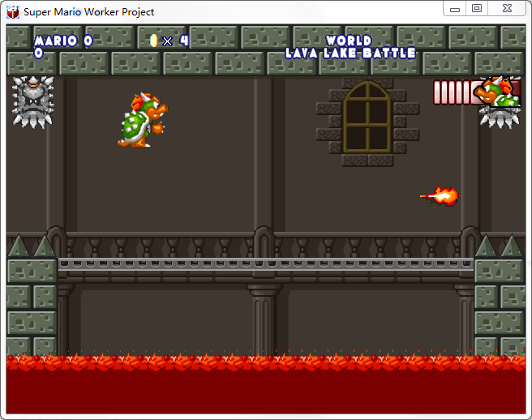Click the Super Mario Worker Project window title
This screenshot has width=532, height=420.
(x=89, y=12)
